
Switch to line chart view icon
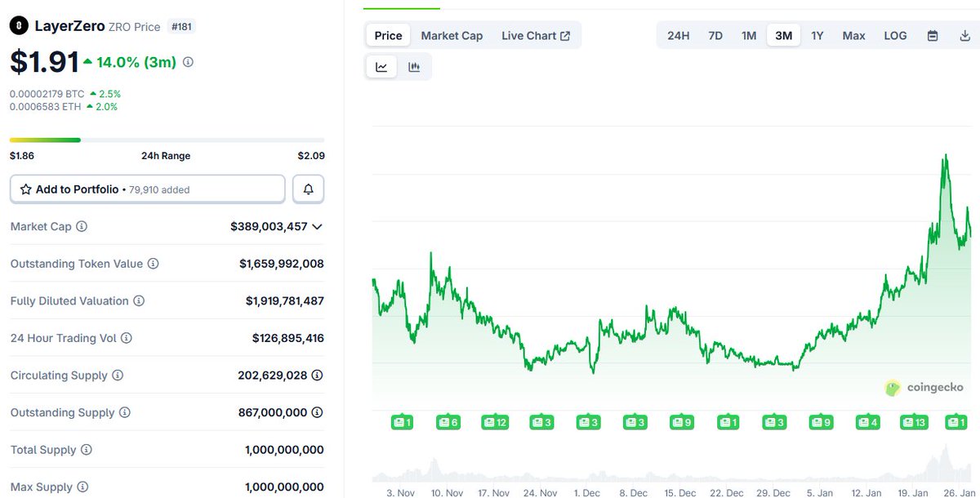381,67
